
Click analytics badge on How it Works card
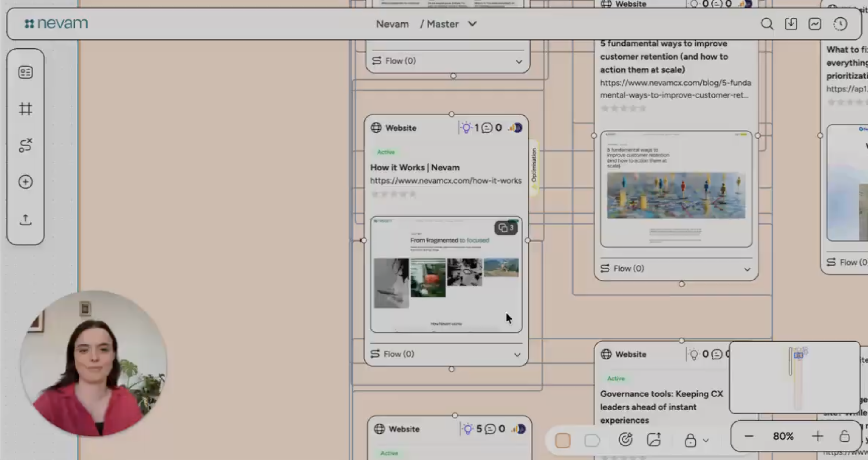click(516, 128)
